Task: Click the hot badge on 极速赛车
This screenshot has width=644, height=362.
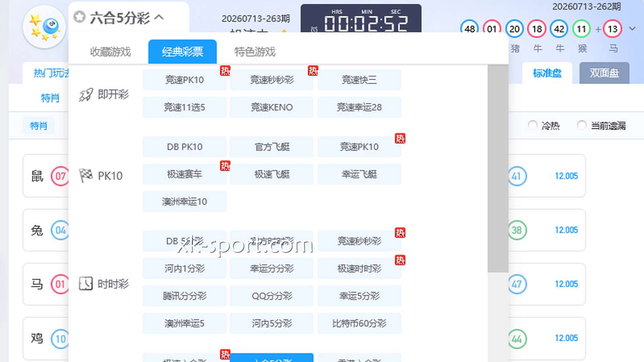Action: point(225,166)
